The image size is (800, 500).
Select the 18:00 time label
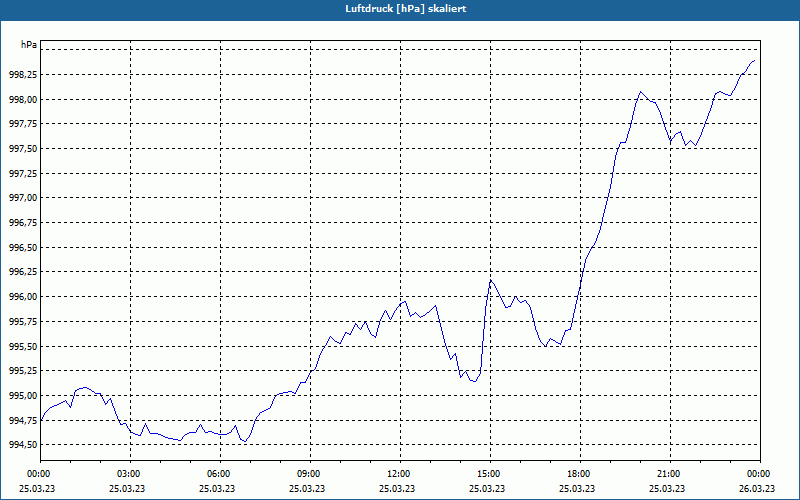pos(581,474)
